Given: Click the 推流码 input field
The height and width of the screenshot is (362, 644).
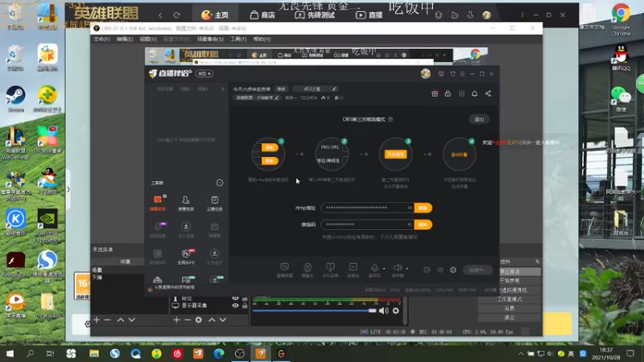Looking at the screenshot, I should [x=367, y=224].
